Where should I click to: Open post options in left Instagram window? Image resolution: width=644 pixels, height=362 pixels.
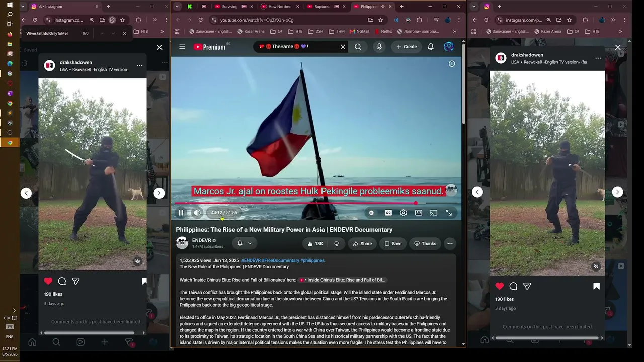point(140,66)
